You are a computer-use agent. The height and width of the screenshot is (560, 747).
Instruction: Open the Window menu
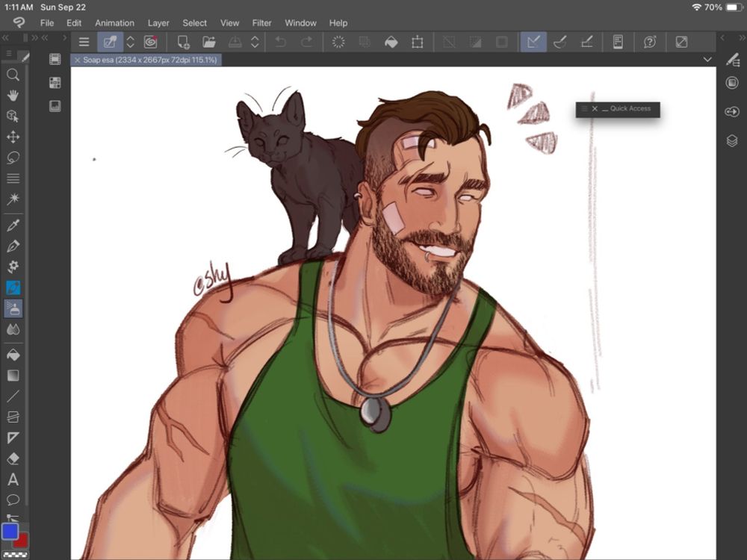(300, 23)
